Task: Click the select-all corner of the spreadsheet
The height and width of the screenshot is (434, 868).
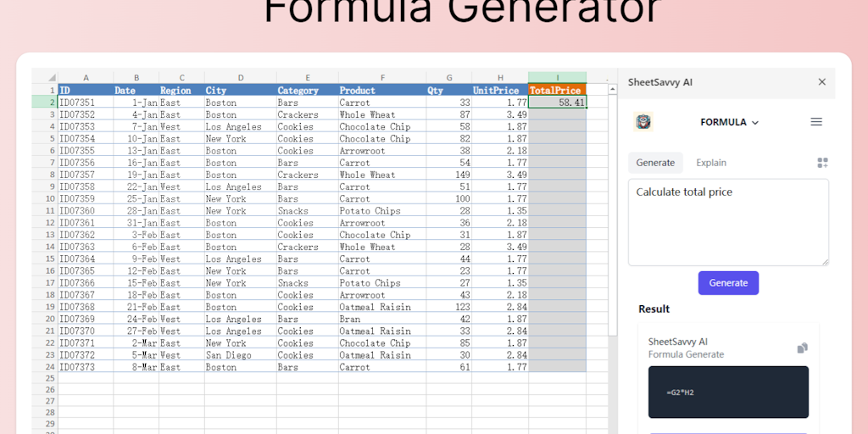Action: (46, 77)
